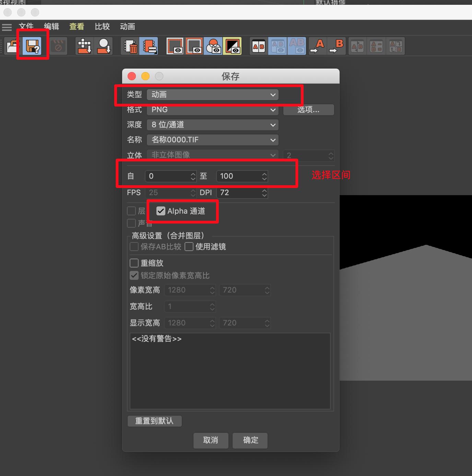Disable the Alpha channel checkbox

pos(161,211)
